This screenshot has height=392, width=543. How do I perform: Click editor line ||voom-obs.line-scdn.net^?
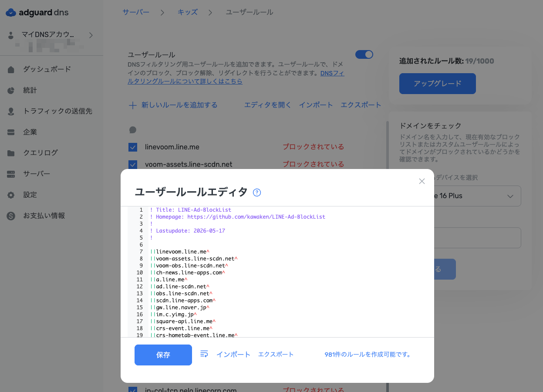pos(189,266)
